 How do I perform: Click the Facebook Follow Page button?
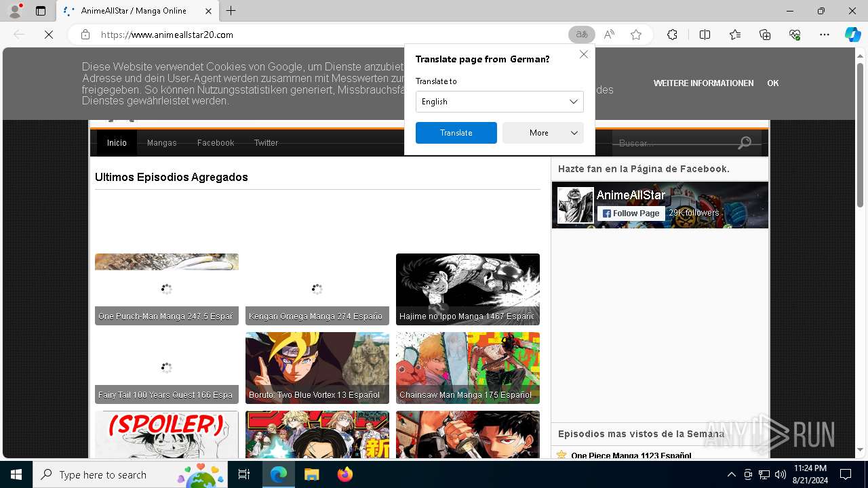[631, 213]
